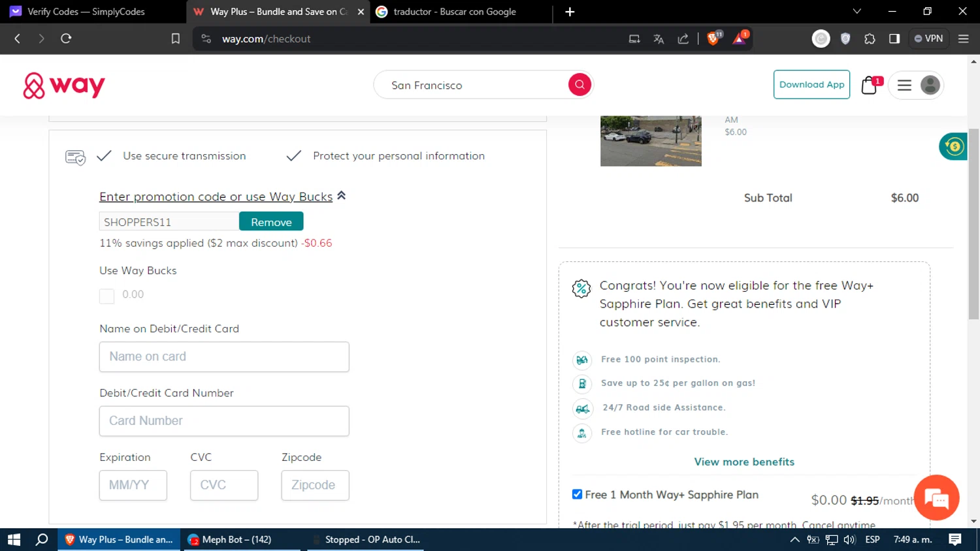This screenshot has width=980, height=551.
Task: Click the Card Number field
Action: tap(224, 421)
